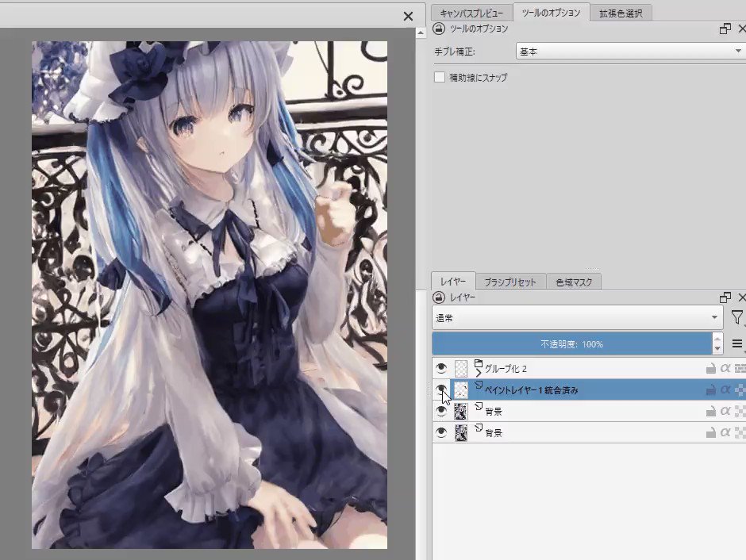Lock the ツールのオプション docker with the padlock icon
The width and height of the screenshot is (746, 560).
point(439,29)
